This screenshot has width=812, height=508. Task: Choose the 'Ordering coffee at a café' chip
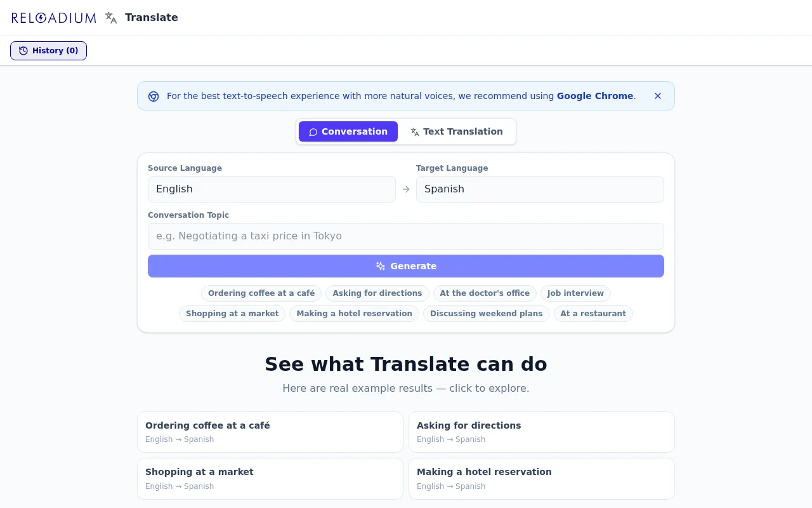(261, 293)
